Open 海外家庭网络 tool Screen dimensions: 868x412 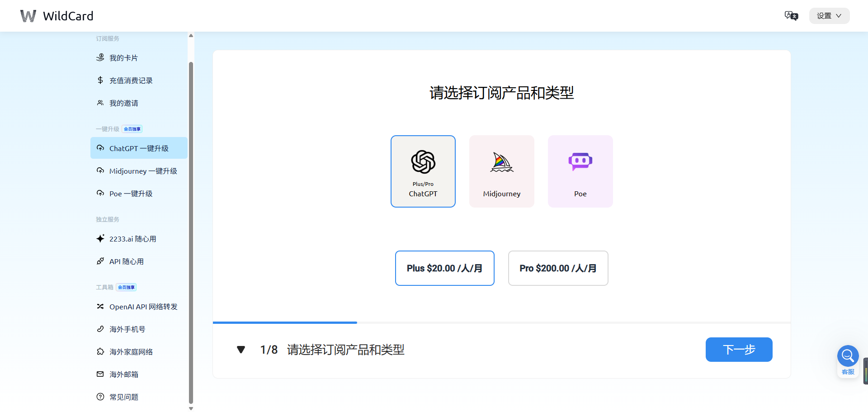click(x=139, y=352)
